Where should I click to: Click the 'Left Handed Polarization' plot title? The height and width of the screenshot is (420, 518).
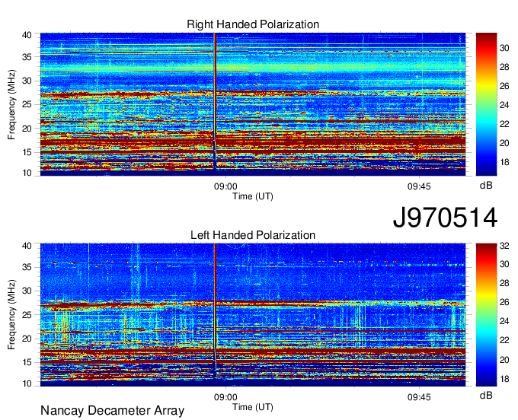(253, 235)
